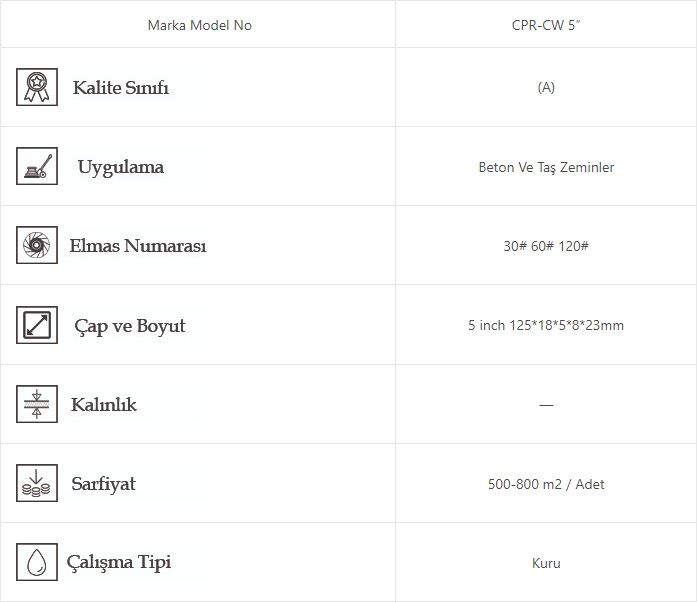Click the diagonal arrow size icon
697x602 pixels.
tap(37, 325)
